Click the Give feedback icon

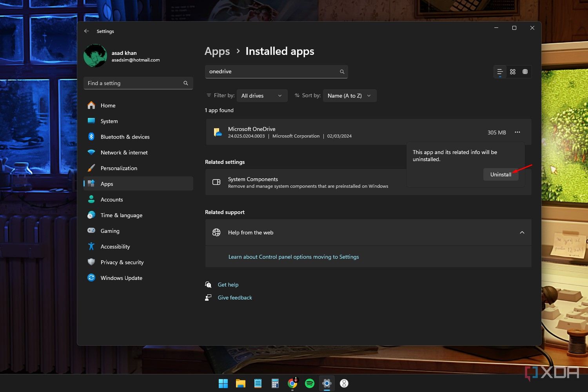[x=208, y=298]
